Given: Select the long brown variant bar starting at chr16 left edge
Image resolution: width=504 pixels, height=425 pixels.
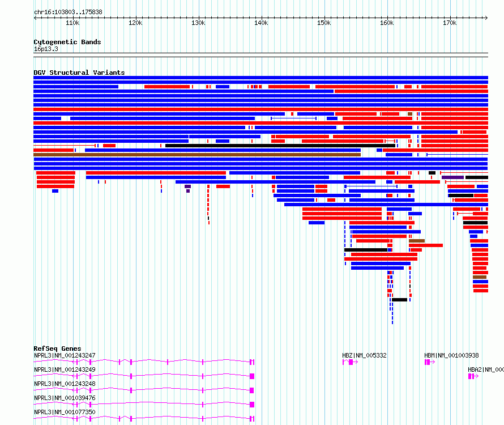Looking at the screenshot, I should point(197,155).
